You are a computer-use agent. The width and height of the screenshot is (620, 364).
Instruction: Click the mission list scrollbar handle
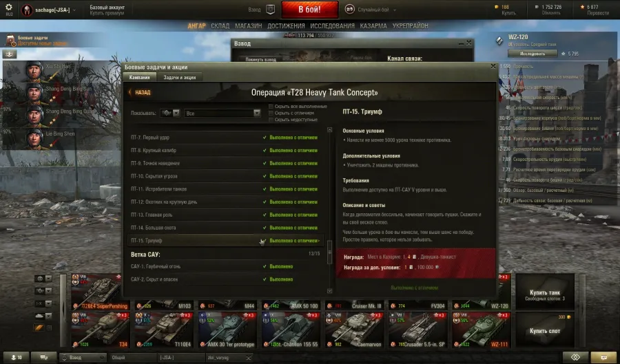(x=330, y=251)
